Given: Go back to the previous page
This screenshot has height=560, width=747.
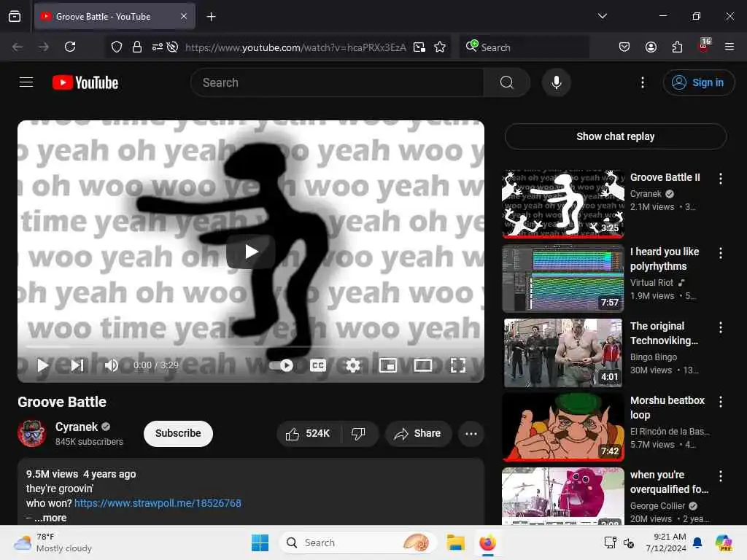Looking at the screenshot, I should point(18,47).
